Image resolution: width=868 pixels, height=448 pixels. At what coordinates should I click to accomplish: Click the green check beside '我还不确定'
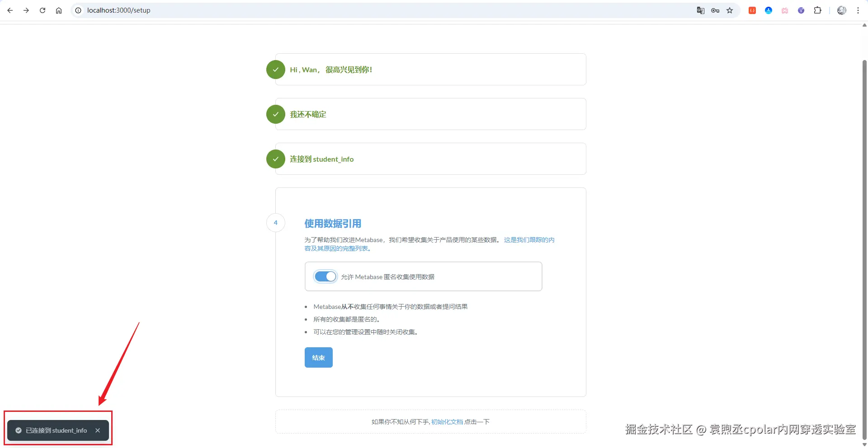[x=276, y=114]
